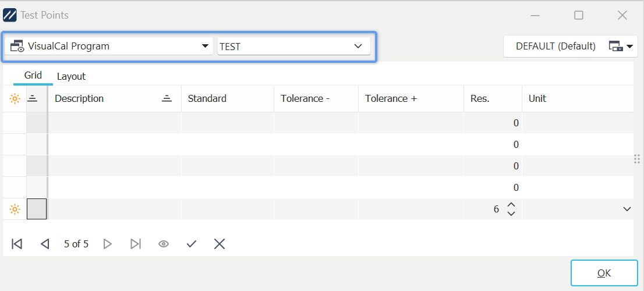Click the Standard column header
644x291 pixels.
228,98
